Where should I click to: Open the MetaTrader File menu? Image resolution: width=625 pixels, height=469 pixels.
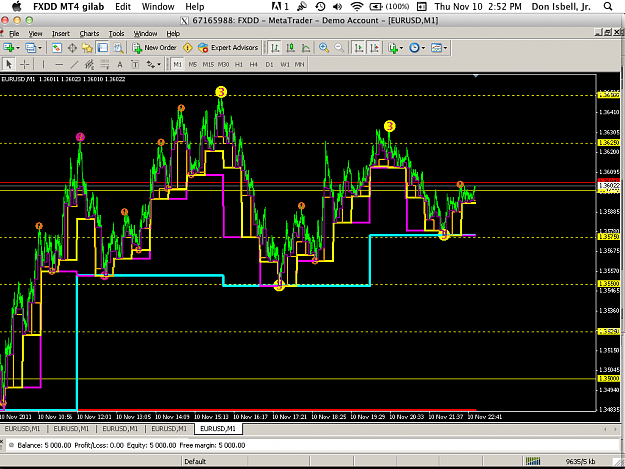click(x=14, y=33)
